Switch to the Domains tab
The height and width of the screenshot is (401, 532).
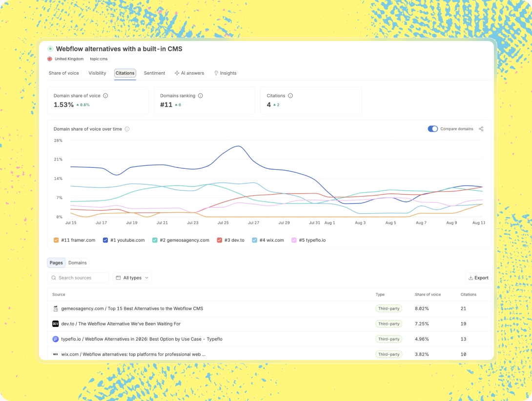pyautogui.click(x=77, y=262)
